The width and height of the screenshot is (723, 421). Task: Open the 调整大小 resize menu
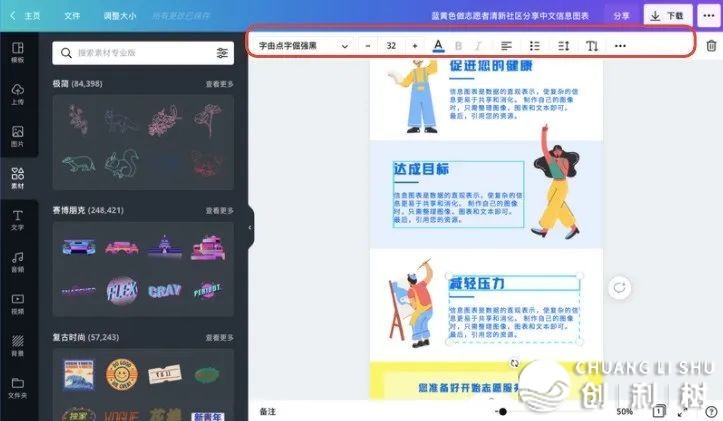120,16
